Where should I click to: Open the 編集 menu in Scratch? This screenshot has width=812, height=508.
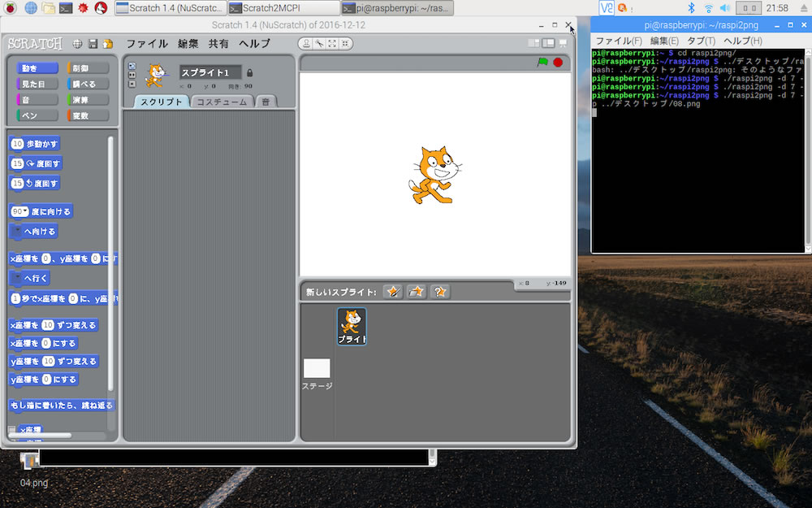(188, 44)
